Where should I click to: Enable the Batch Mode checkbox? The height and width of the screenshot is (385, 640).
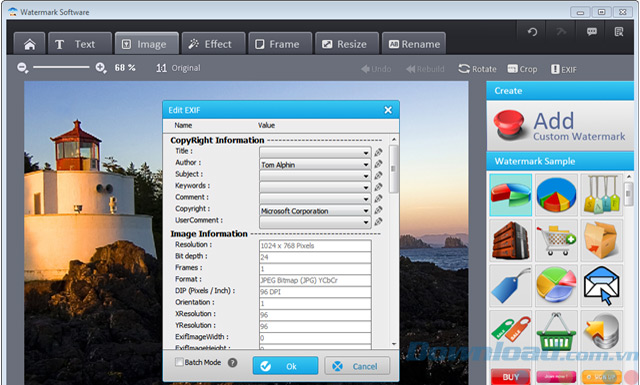coord(179,362)
